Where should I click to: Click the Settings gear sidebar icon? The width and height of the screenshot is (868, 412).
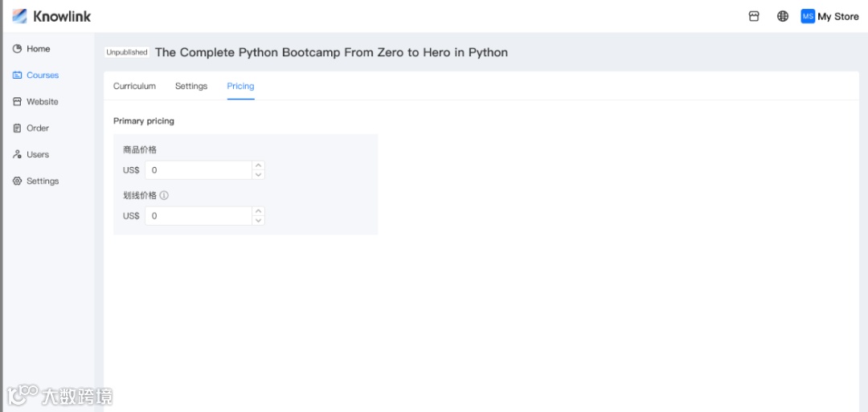click(18, 182)
